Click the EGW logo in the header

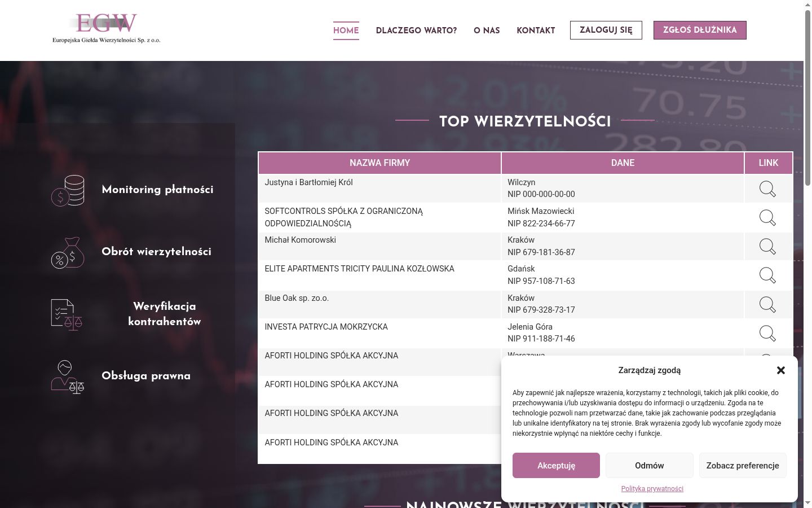[107, 29]
